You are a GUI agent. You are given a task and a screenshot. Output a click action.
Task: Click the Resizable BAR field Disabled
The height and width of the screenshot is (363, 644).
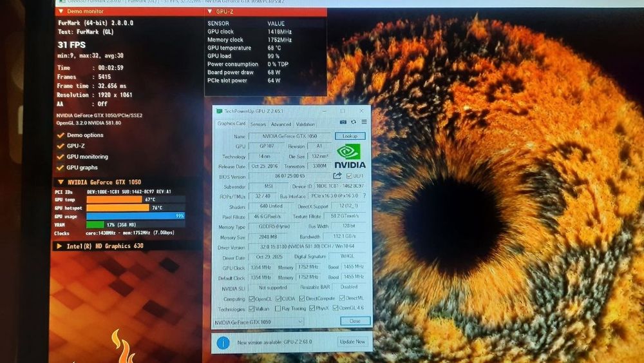coord(349,287)
